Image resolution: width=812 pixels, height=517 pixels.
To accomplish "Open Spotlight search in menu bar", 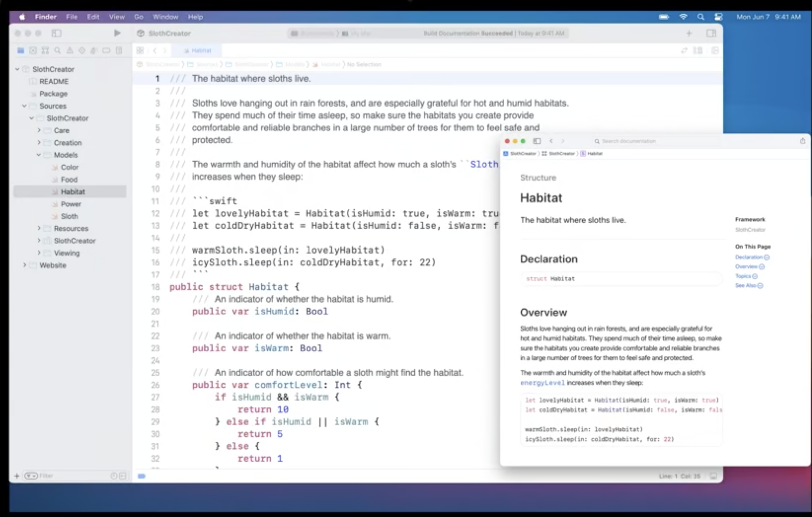I will click(x=701, y=17).
